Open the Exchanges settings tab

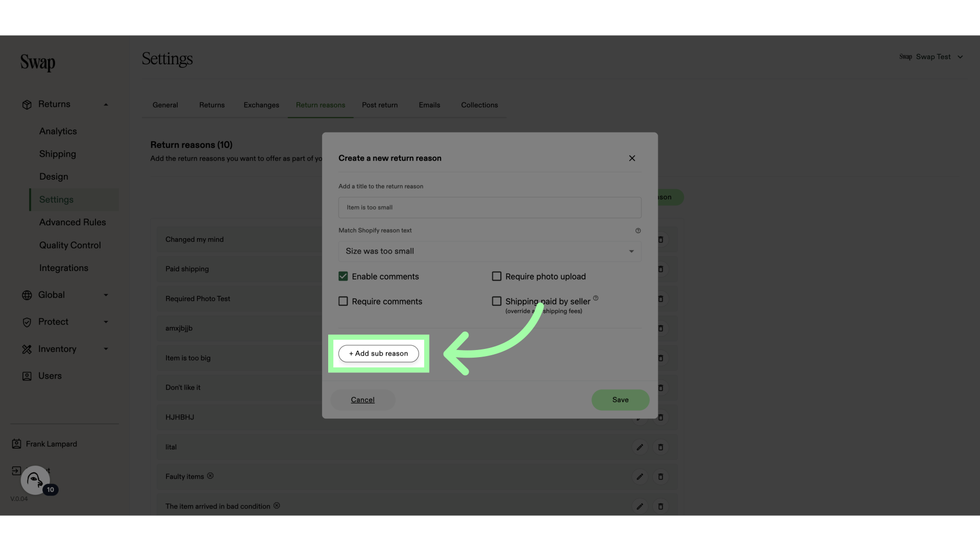tap(261, 105)
